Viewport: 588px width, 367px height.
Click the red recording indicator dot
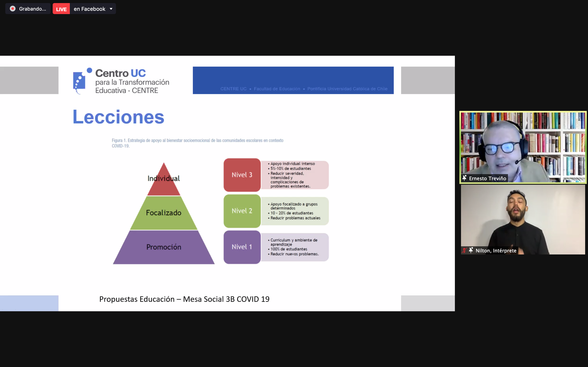click(13, 9)
